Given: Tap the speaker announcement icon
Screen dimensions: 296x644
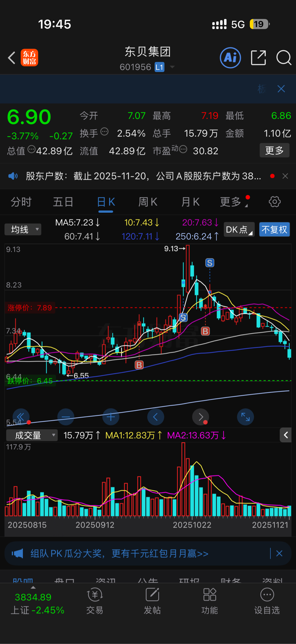Looking at the screenshot, I should click(13, 176).
